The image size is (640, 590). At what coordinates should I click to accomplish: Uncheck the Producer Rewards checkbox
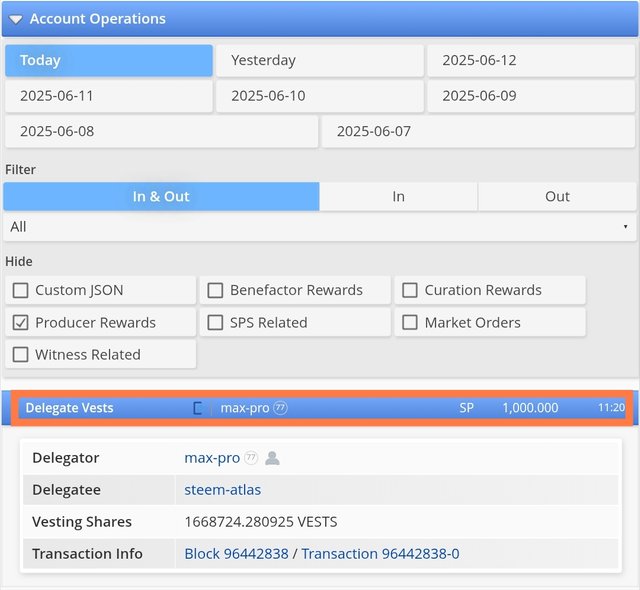[20, 323]
